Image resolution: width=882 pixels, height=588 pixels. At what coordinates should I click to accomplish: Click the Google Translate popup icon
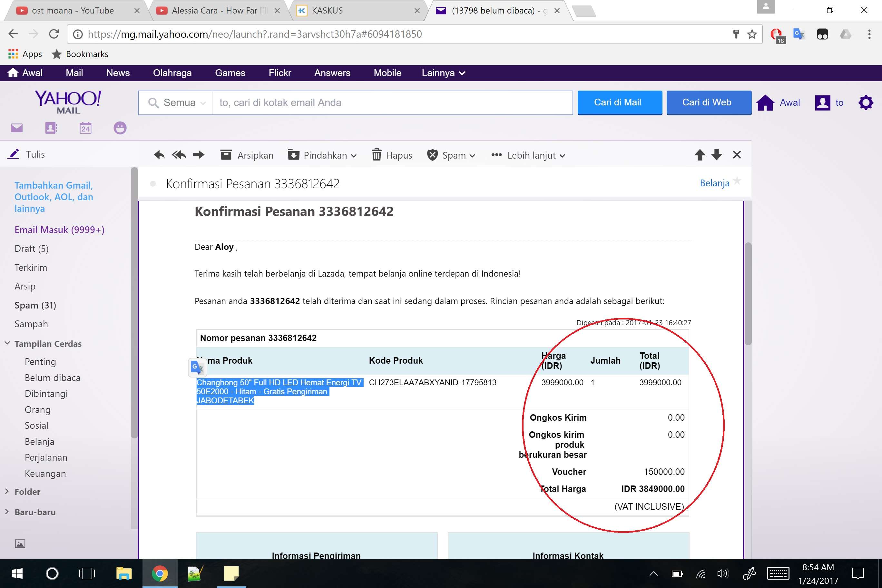tap(197, 367)
